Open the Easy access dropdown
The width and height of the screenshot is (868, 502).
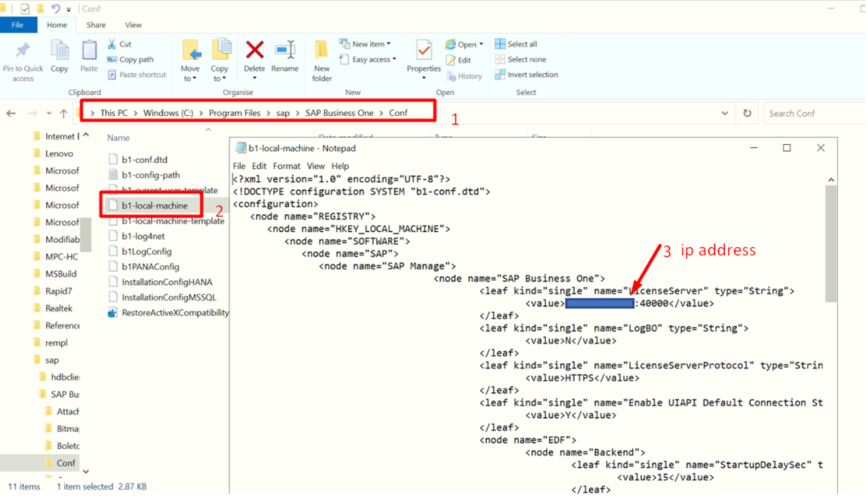click(368, 60)
